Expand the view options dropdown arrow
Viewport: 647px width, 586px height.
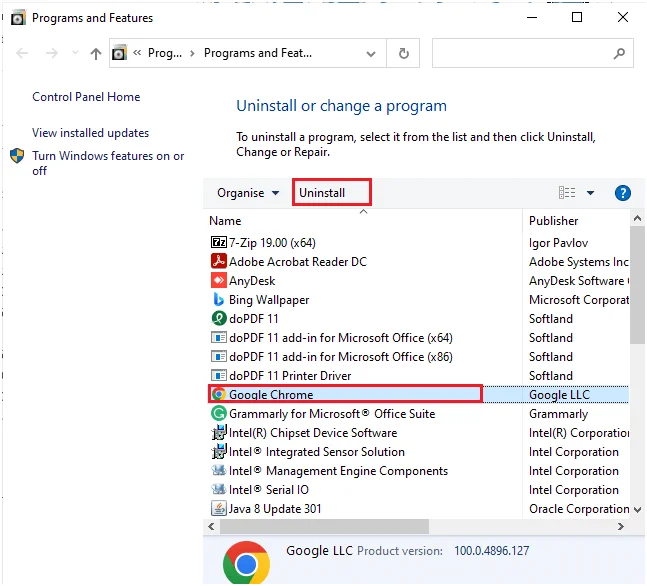(x=590, y=193)
